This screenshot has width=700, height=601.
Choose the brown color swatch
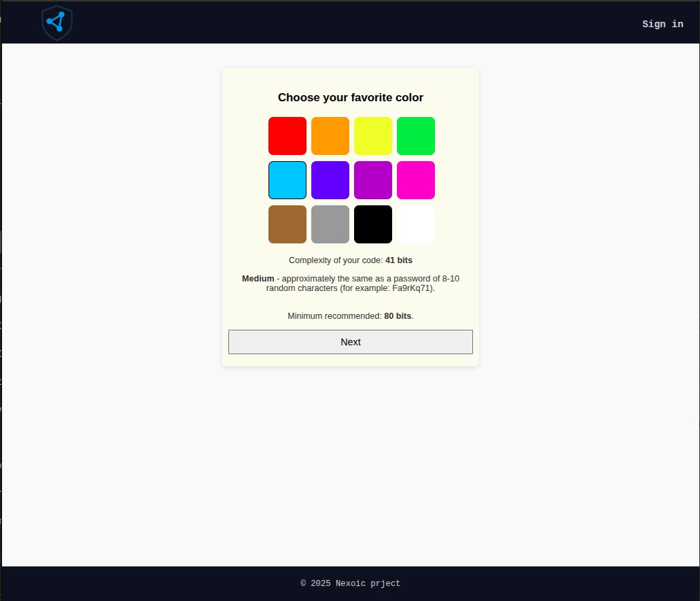click(x=287, y=224)
